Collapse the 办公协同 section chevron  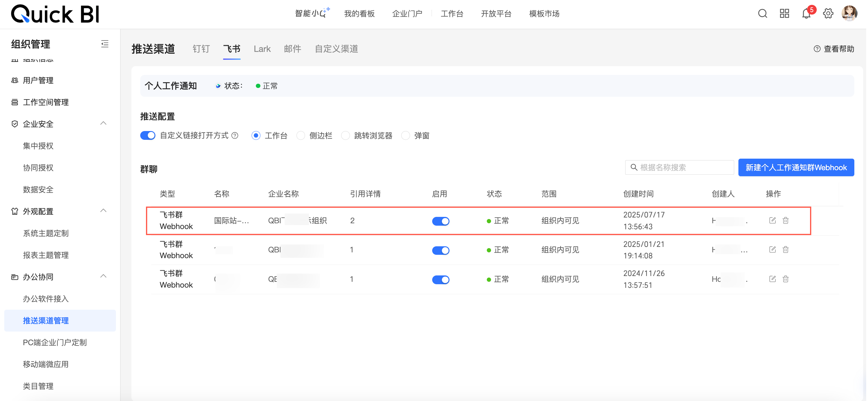103,276
